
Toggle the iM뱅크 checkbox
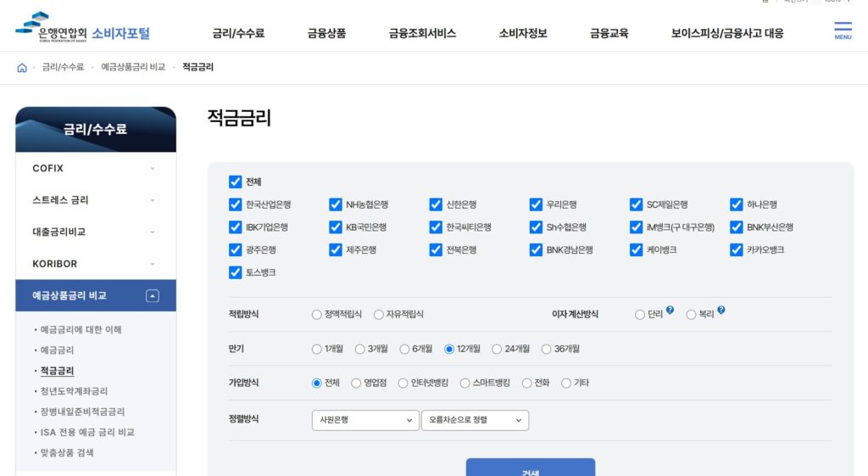tap(636, 227)
